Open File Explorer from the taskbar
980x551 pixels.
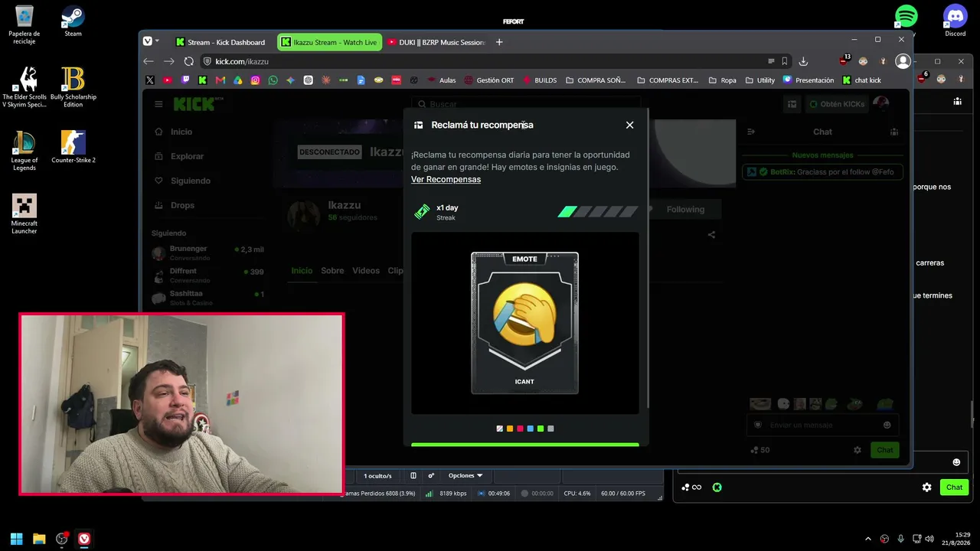39,539
